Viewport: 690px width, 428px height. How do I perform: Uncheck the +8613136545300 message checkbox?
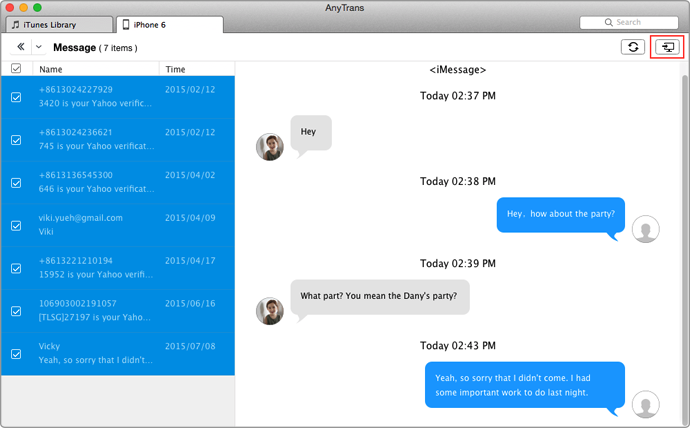(x=16, y=183)
